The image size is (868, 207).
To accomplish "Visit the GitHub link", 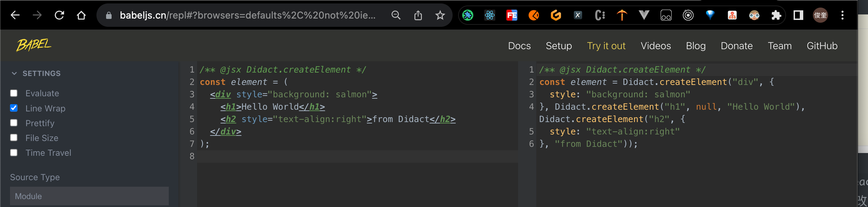I will coord(822,46).
